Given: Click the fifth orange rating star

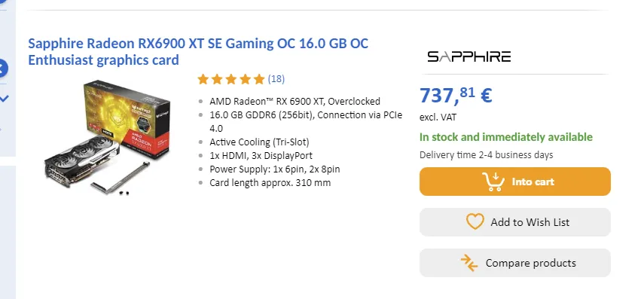Looking at the screenshot, I should [x=259, y=79].
